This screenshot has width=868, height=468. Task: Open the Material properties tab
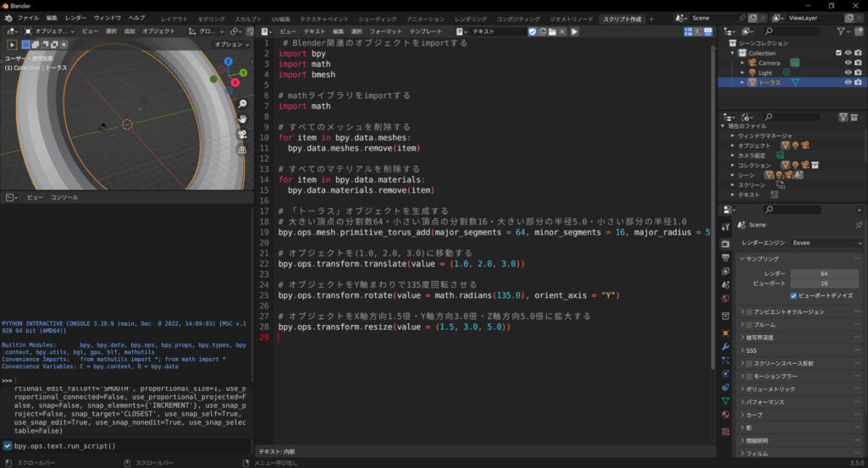point(726,415)
